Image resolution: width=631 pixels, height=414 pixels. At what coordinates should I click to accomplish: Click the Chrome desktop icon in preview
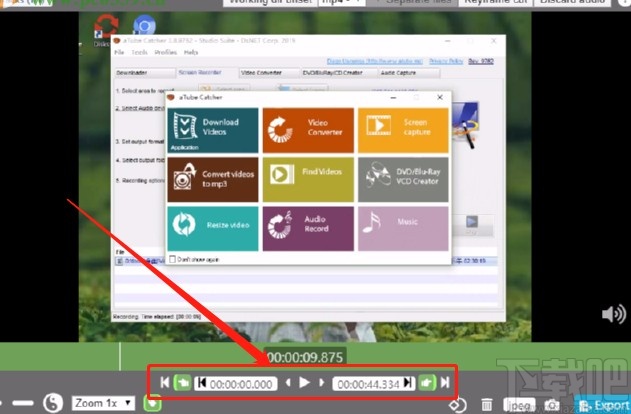coord(144,26)
